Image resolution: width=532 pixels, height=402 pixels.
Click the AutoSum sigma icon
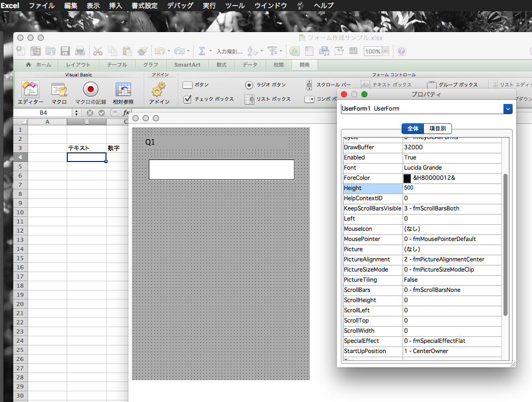coord(202,51)
